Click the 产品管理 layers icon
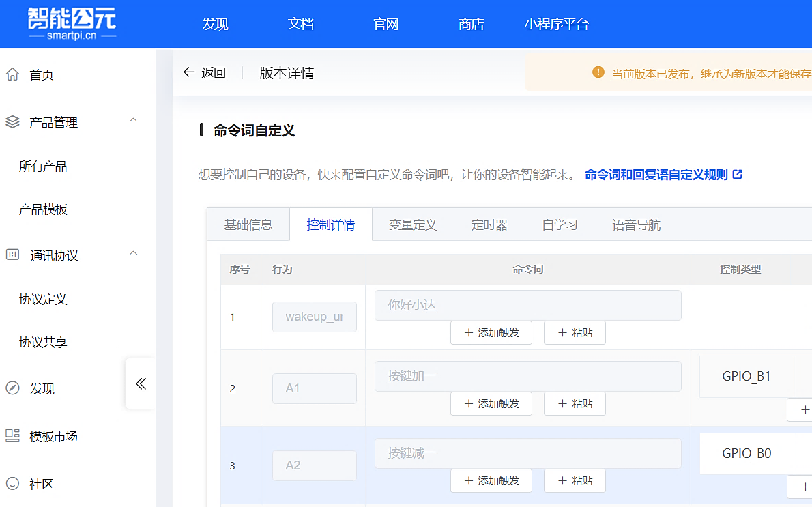The width and height of the screenshot is (812, 507). 12,122
